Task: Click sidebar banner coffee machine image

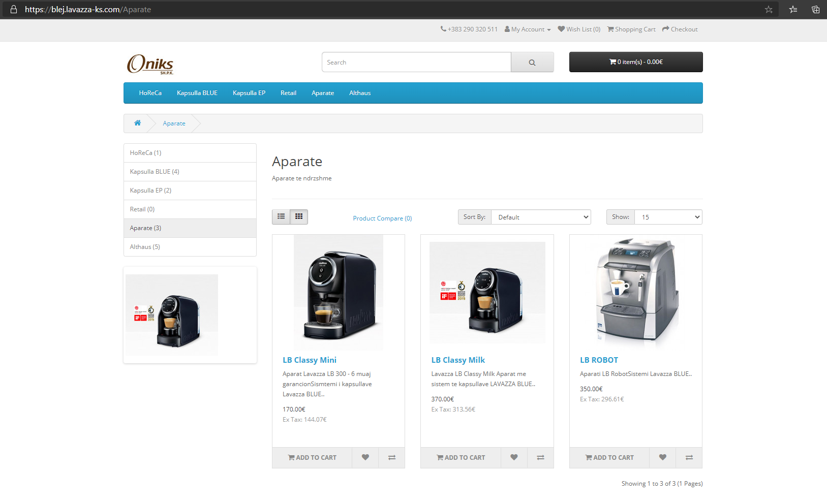Action: tap(172, 315)
